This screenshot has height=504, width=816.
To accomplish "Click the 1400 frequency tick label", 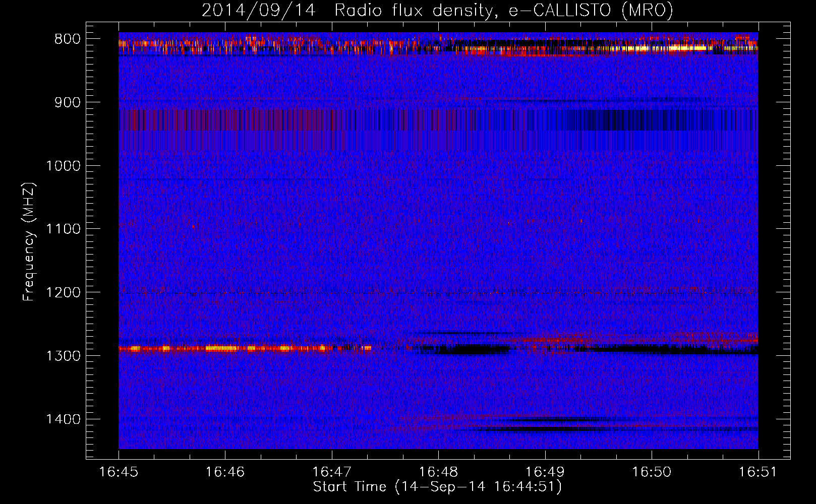I will coord(63,419).
